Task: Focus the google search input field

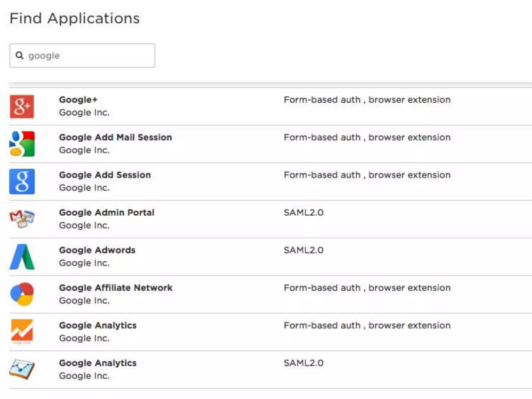Action: click(88, 56)
